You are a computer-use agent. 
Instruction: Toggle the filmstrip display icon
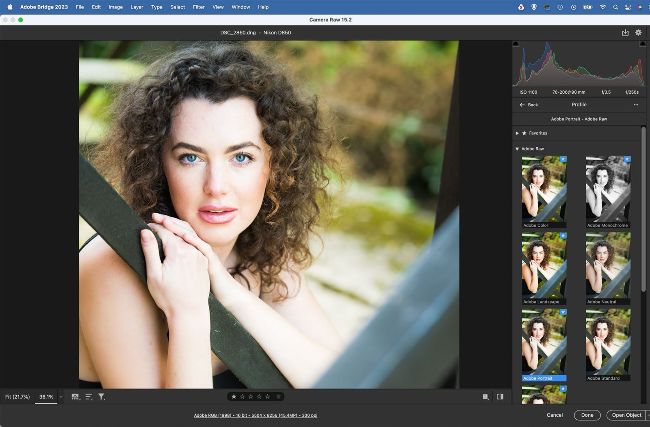click(x=75, y=397)
